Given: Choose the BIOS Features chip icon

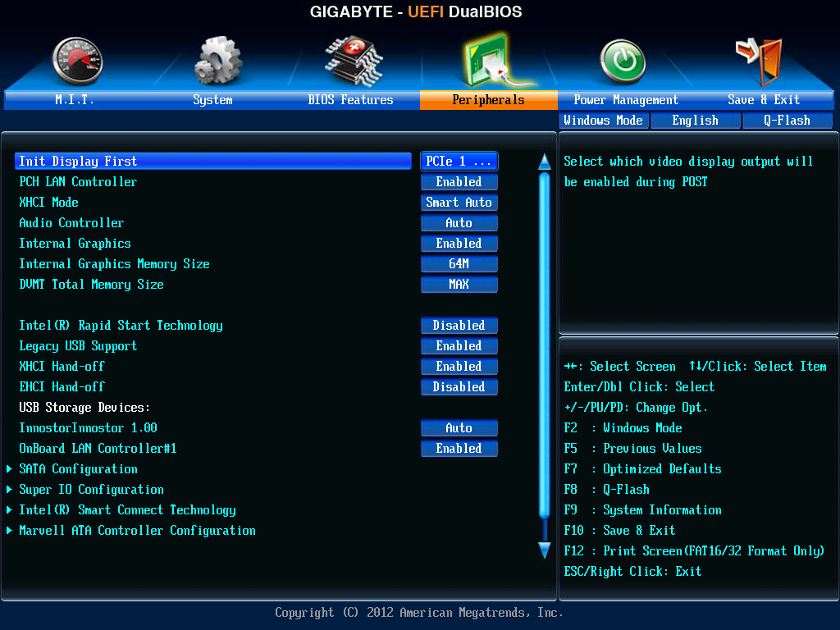Looking at the screenshot, I should point(354,61).
